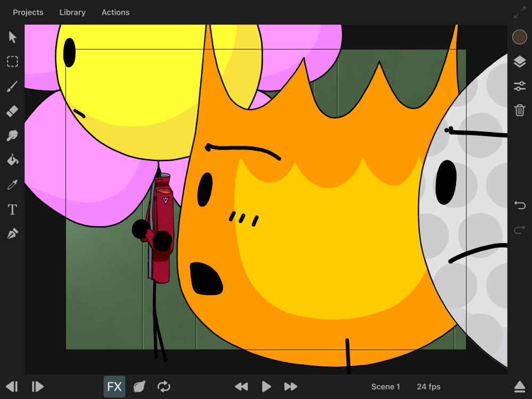Step to the previous frame
Viewport: 532px width, 399px height.
coord(12,386)
